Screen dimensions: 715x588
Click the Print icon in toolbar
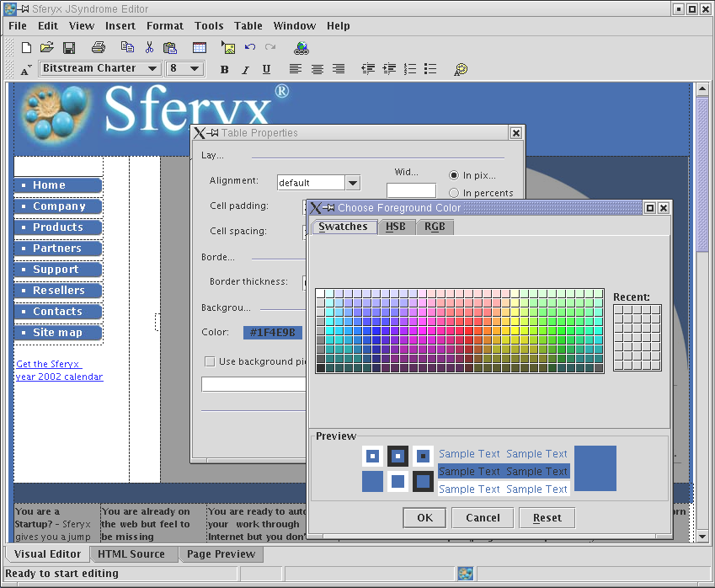[99, 47]
